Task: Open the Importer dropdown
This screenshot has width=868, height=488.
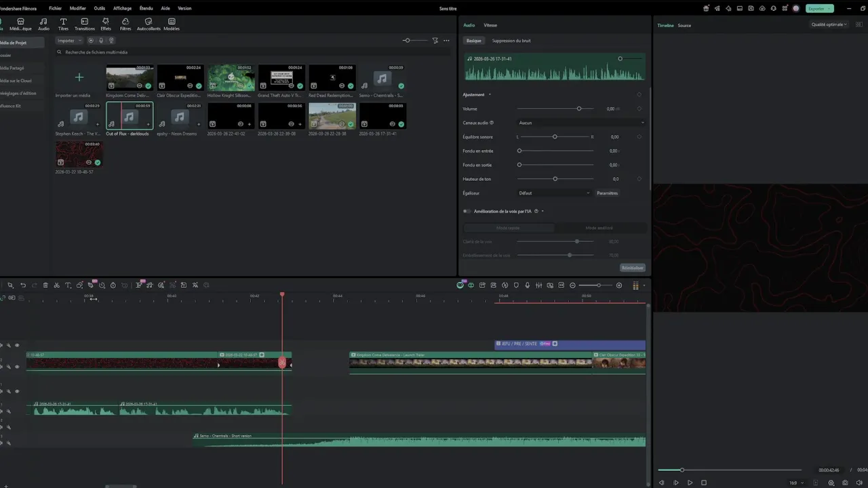Action: coord(70,41)
